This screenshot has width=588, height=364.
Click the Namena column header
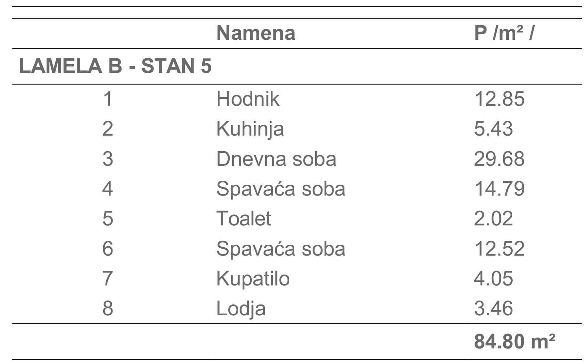pos(256,33)
